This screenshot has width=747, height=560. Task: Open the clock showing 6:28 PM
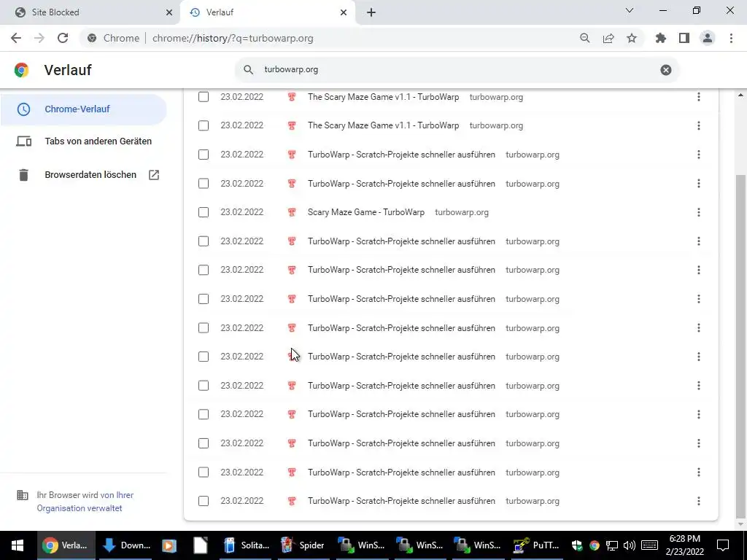point(684,545)
